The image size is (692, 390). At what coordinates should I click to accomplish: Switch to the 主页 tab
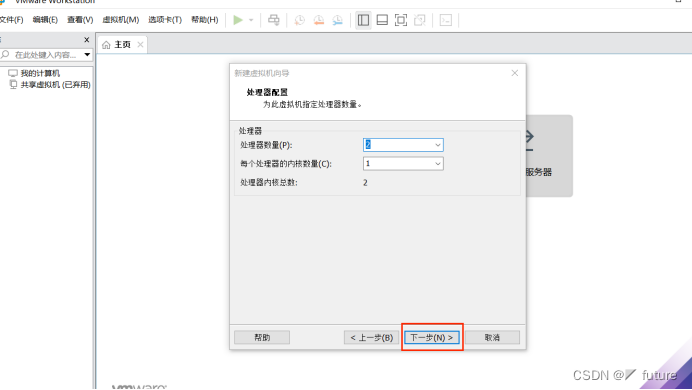(x=122, y=45)
